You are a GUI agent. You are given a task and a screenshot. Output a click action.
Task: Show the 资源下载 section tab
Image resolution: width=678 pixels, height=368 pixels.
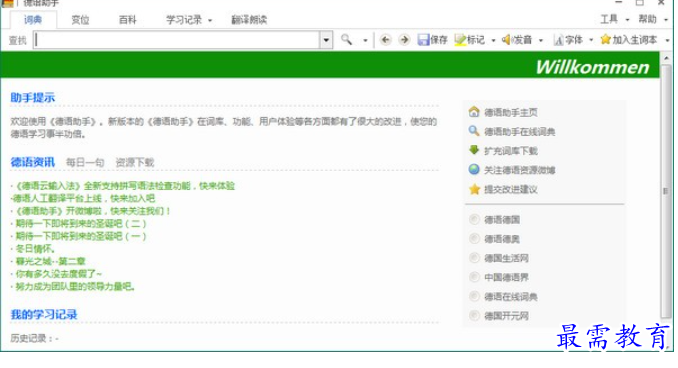[x=134, y=163]
